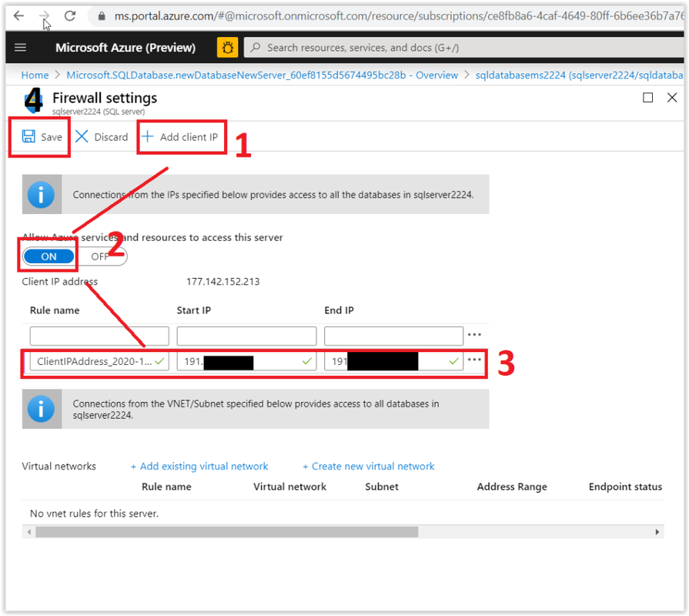Click the 'No vnet rules for this server.' text
This screenshot has height=616, width=689.
point(94,513)
